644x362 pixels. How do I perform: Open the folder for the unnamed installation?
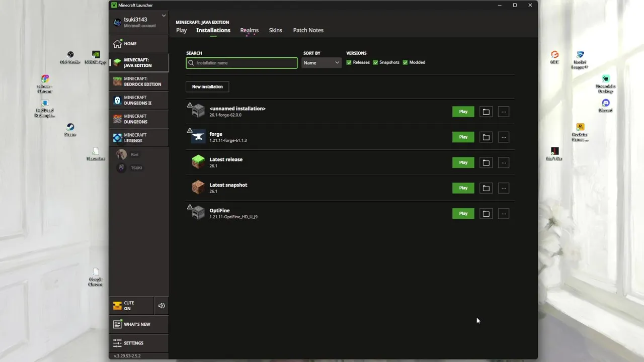[x=486, y=112]
